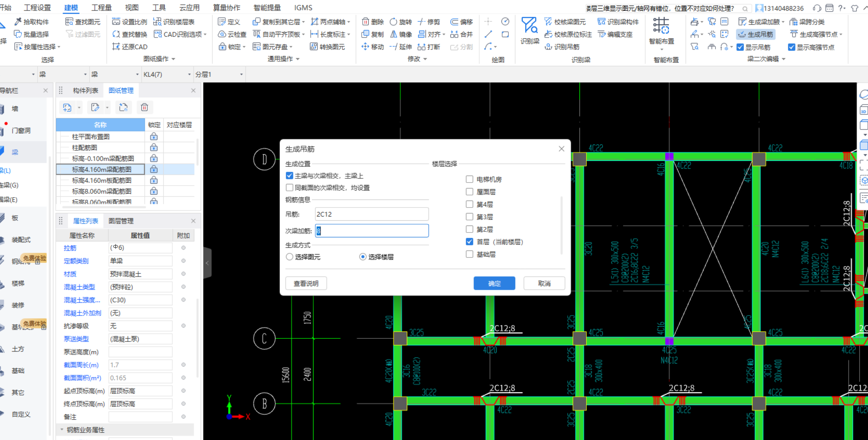The image size is (868, 440).
Task: Open the 视图 ribbon tab
Action: [132, 8]
